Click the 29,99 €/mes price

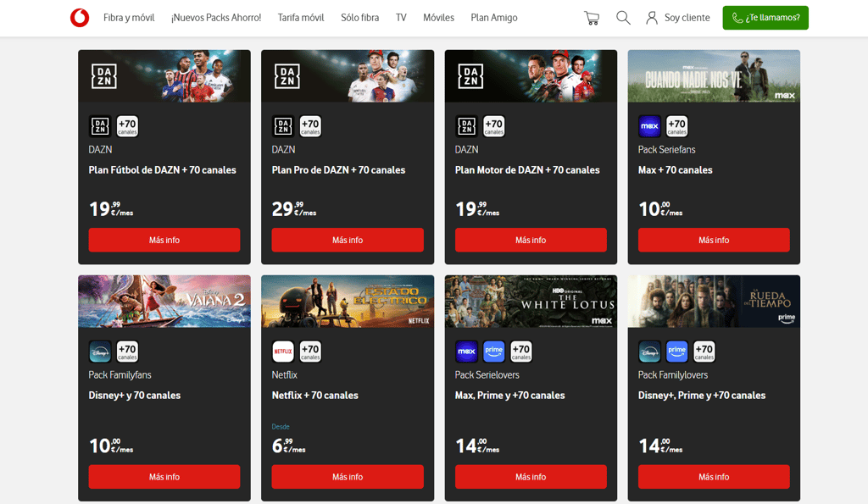pyautogui.click(x=294, y=208)
